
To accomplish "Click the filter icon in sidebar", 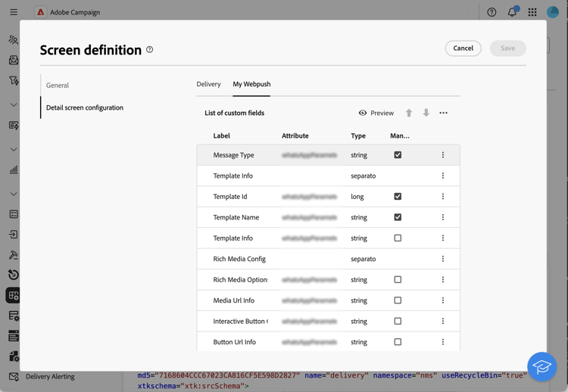I will 14,80.
